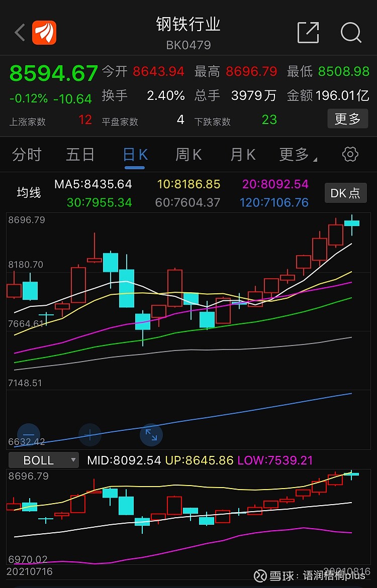Open search with magnifier icon

click(351, 33)
